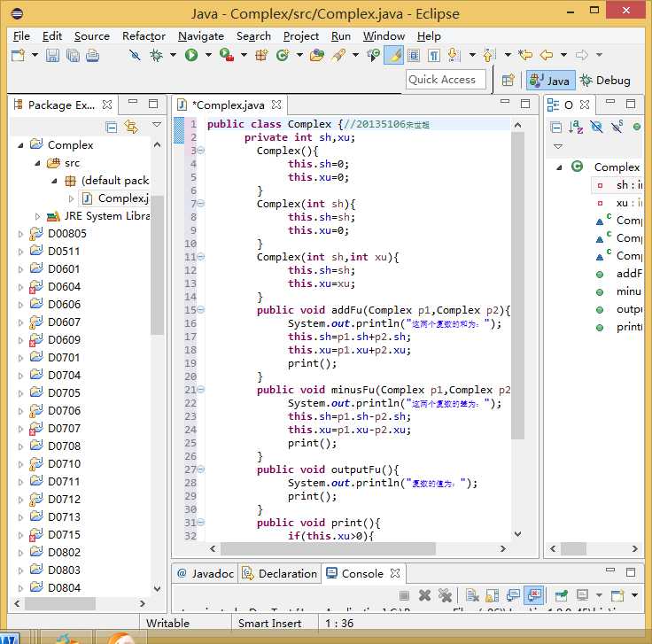Click the Debug bug toolbar icon
652x644 pixels.
tap(156, 55)
